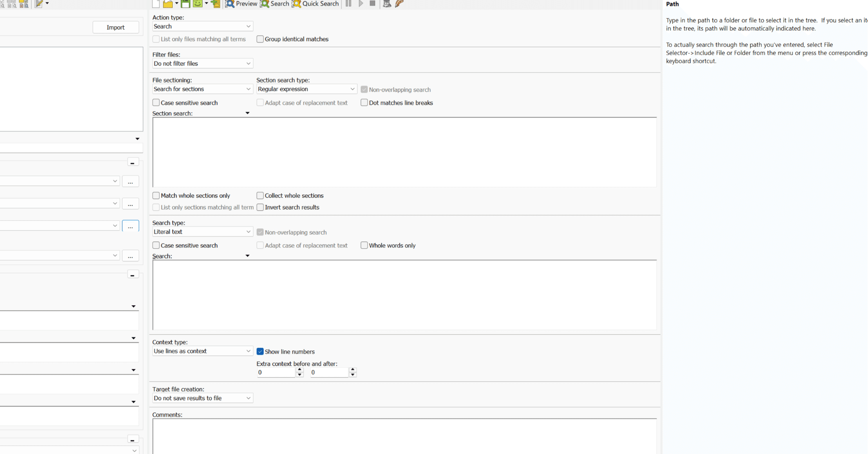Open the arrow menu next to the open folder icon
Screen dimensions: 868x454
tap(176, 4)
